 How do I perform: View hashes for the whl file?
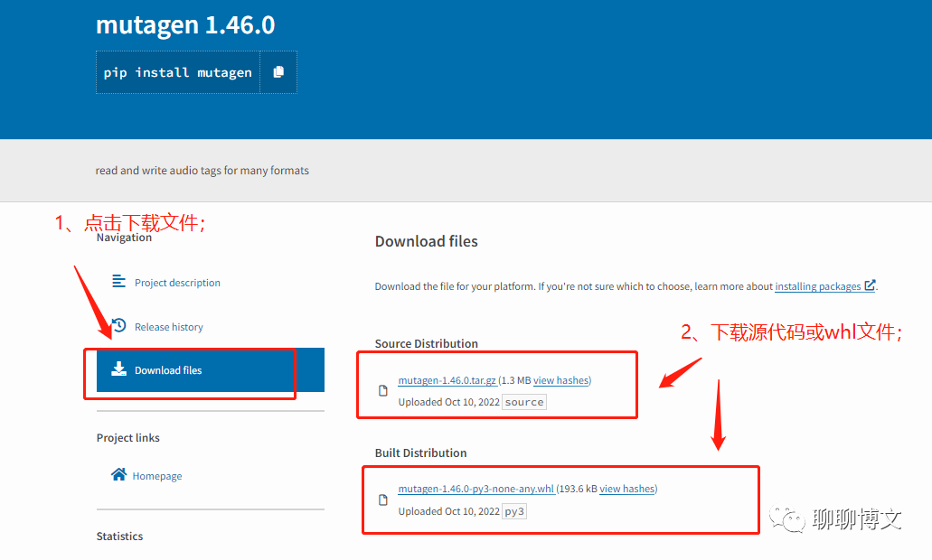[627, 489]
